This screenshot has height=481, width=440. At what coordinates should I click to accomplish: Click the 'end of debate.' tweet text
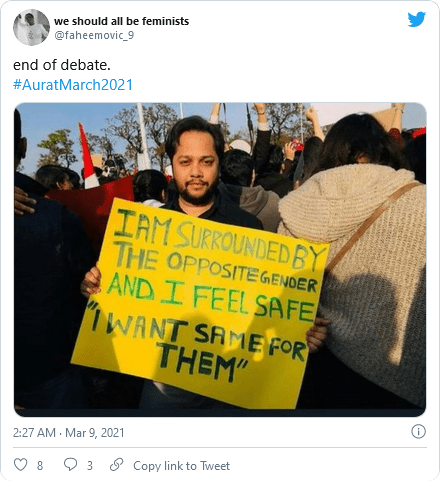[62, 65]
